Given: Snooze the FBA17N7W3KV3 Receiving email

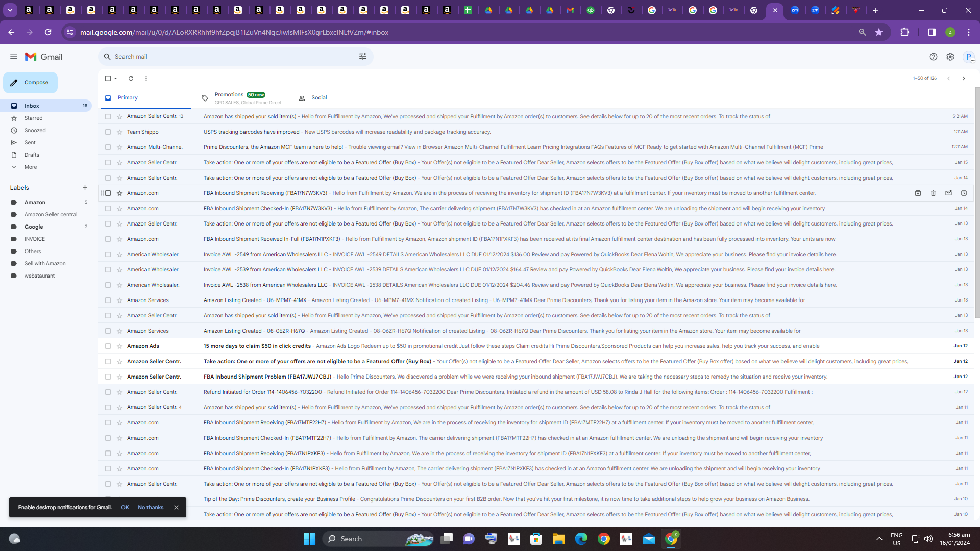Looking at the screenshot, I should point(964,193).
